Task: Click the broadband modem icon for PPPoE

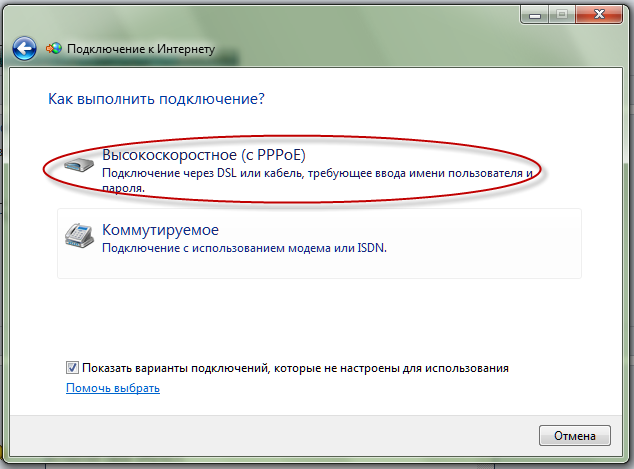Action: point(79,165)
